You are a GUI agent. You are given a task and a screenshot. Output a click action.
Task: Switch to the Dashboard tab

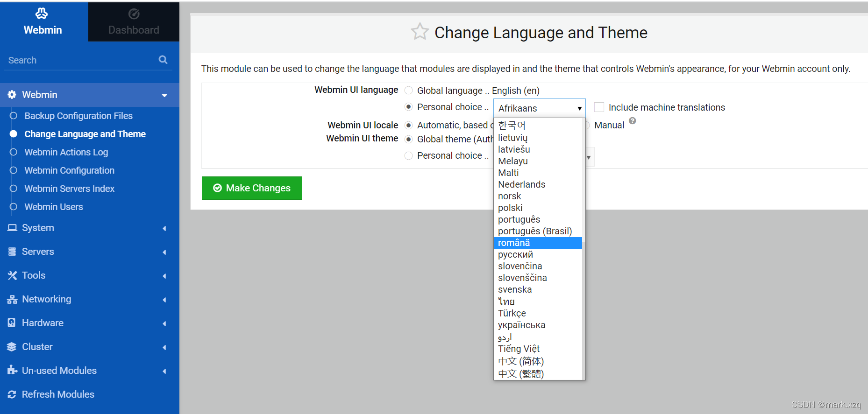[134, 21]
